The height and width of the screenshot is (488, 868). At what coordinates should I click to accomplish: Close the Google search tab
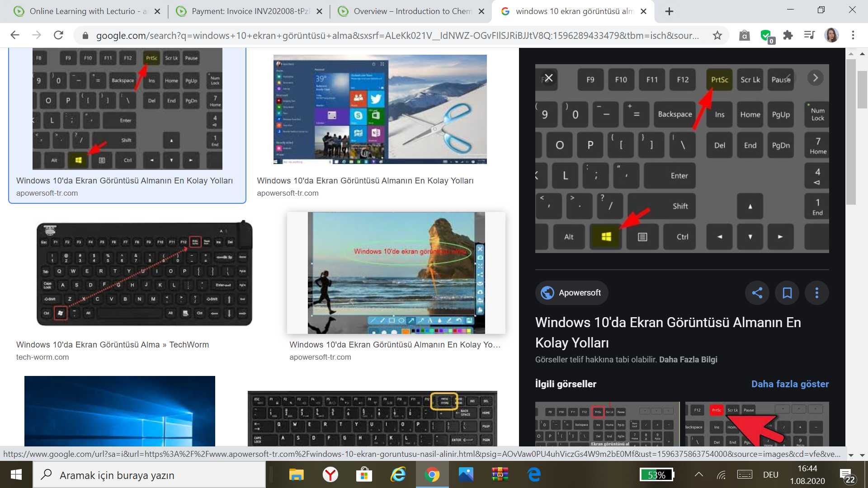click(x=644, y=11)
